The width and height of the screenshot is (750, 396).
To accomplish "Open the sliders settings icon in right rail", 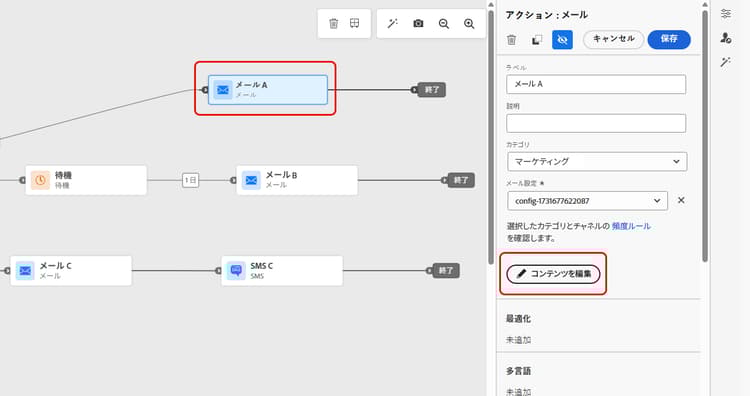I will pyautogui.click(x=726, y=14).
